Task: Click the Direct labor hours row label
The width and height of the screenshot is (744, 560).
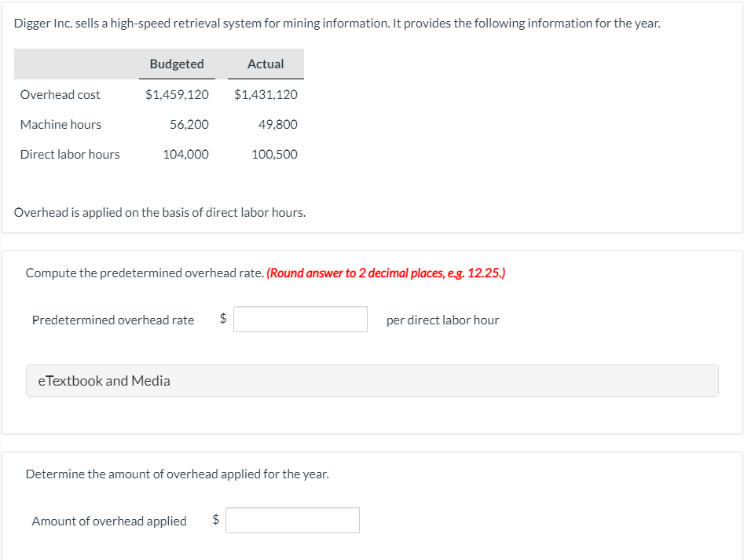Action: tap(70, 154)
